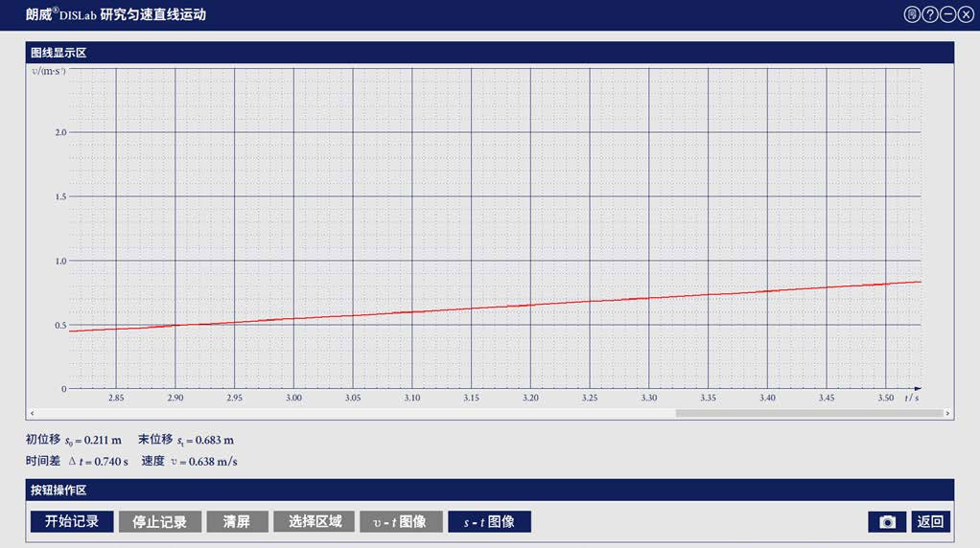Click the question mark help icon
The width and height of the screenshot is (980, 548).
(929, 14)
